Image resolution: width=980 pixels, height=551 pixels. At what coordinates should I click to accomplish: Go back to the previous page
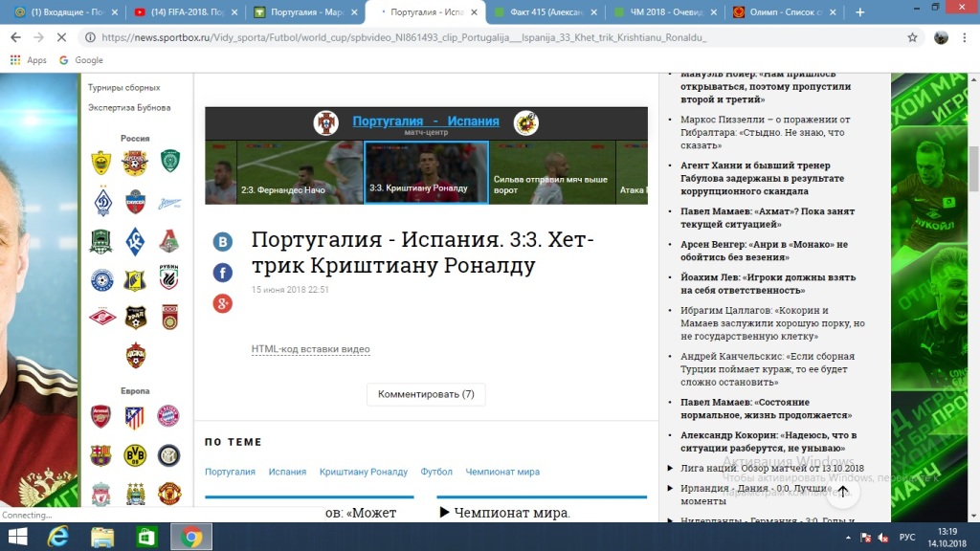[15, 37]
